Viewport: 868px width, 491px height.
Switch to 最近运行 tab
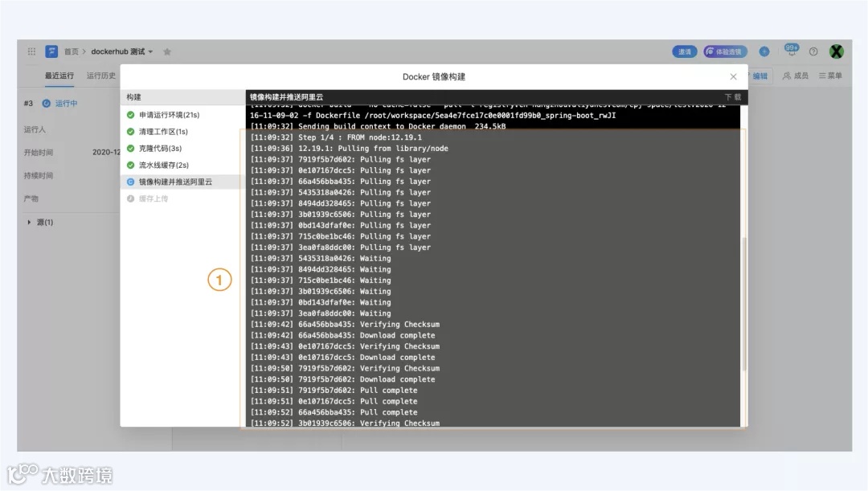(x=59, y=76)
